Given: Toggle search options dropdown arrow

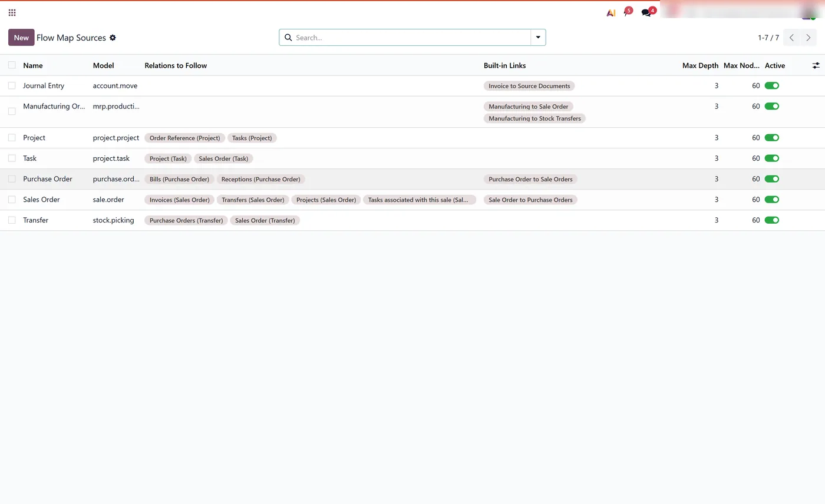Looking at the screenshot, I should [x=538, y=38].
